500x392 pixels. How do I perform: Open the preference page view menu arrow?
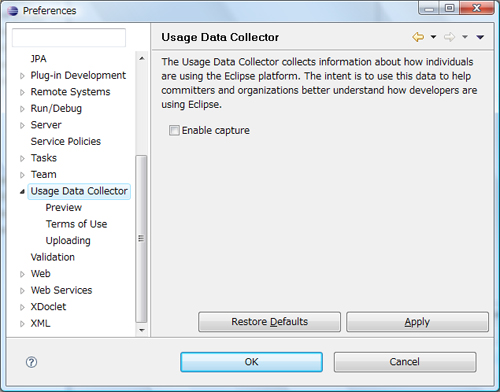(480, 37)
